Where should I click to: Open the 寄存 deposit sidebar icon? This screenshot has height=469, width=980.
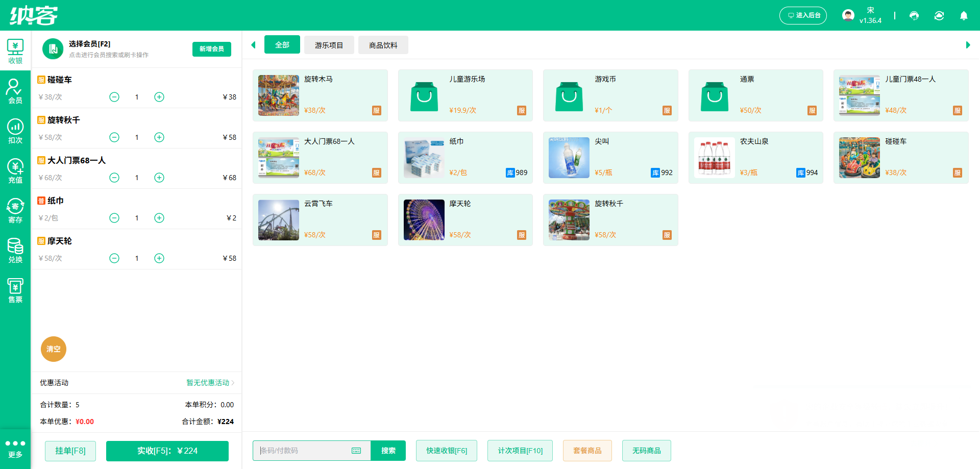(x=15, y=211)
